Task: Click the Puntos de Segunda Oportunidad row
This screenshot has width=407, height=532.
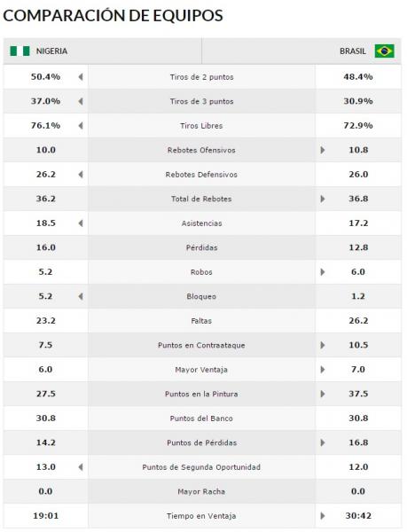Action: click(x=202, y=467)
